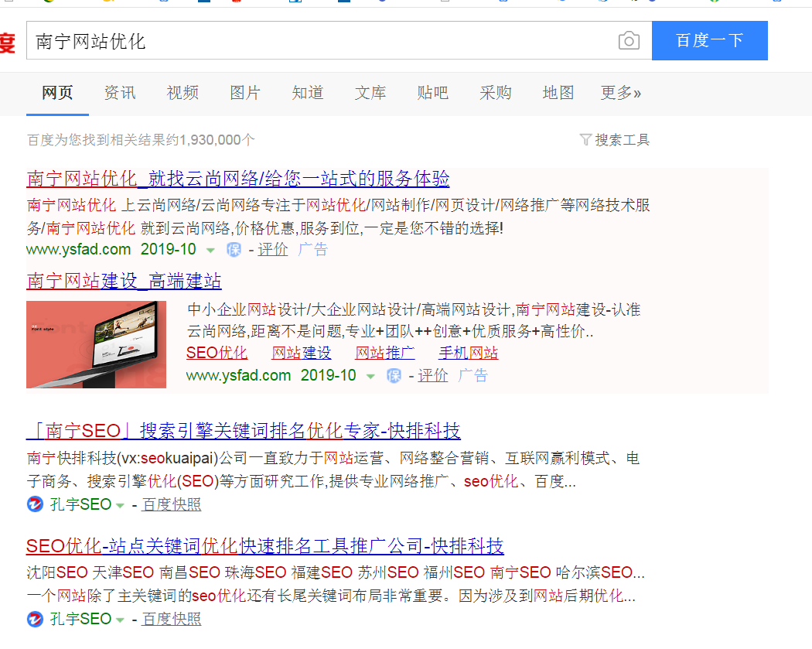The width and height of the screenshot is (812, 649).
Task: Click the 评价 link in first ad
Action: point(272,249)
